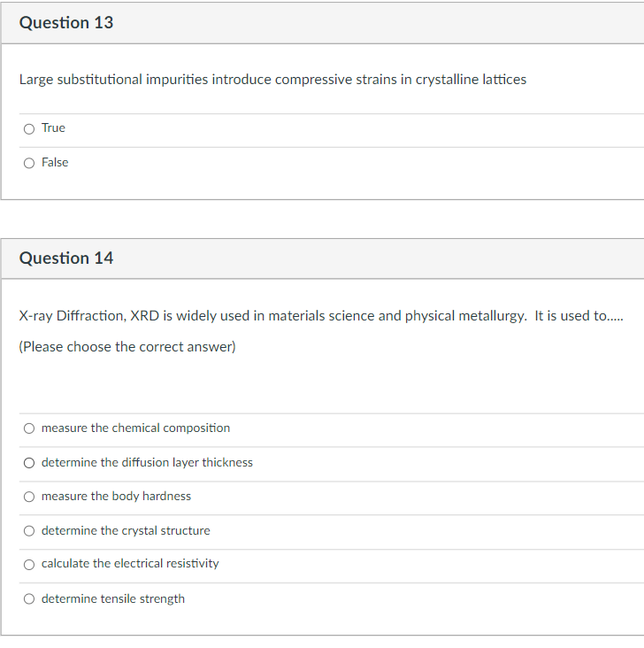
Task: Select the False radio button for Question 13
Action: [x=29, y=163]
